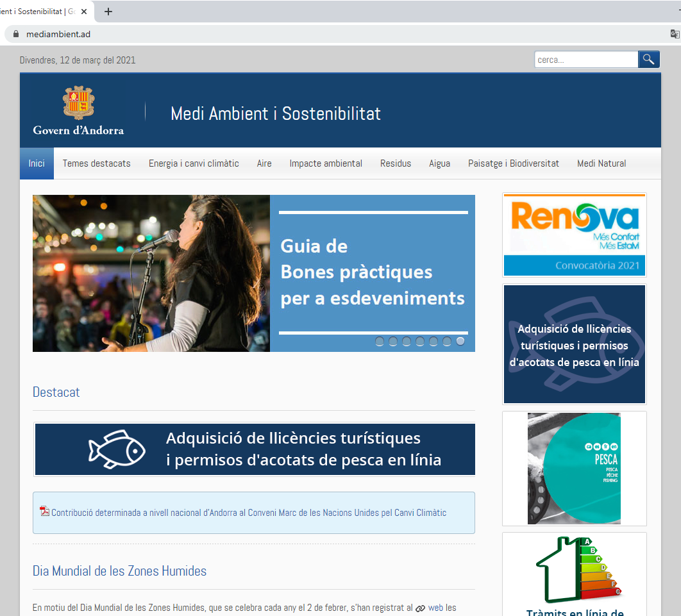The width and height of the screenshot is (681, 616).
Task: Click the search magnifier button
Action: [648, 60]
